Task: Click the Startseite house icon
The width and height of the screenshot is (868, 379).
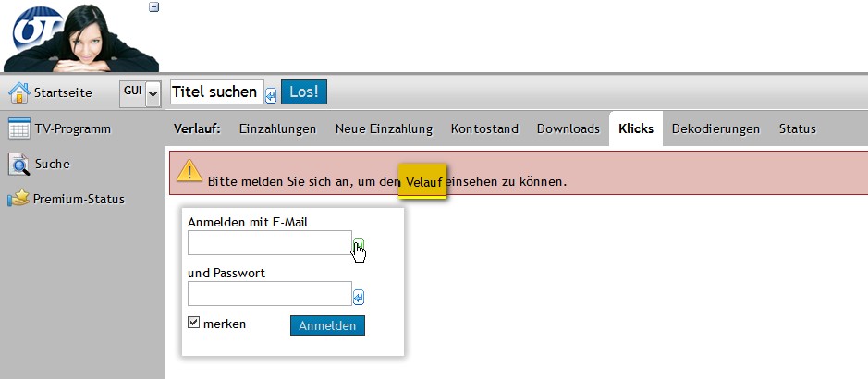Action: pos(19,92)
